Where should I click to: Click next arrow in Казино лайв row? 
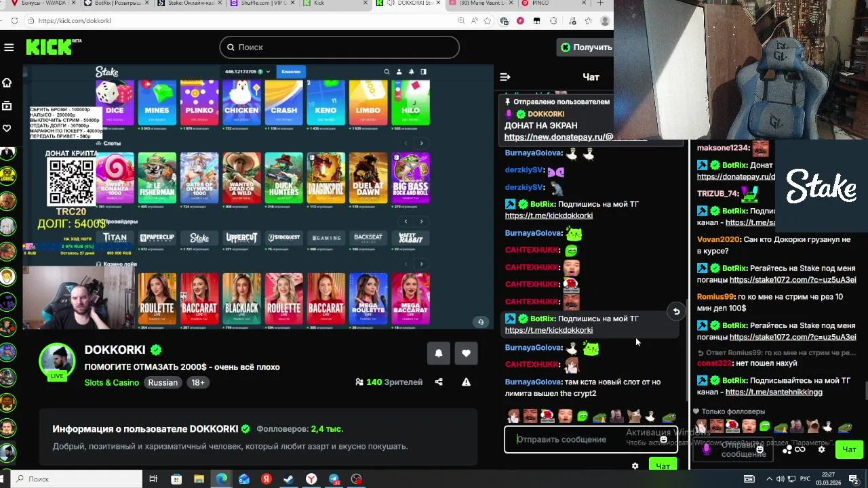pos(421,264)
